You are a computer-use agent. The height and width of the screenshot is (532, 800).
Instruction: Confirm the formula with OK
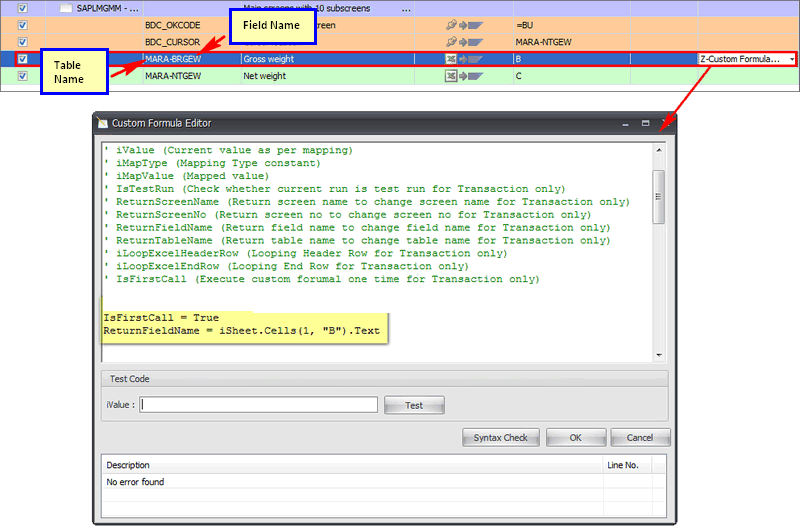[575, 438]
